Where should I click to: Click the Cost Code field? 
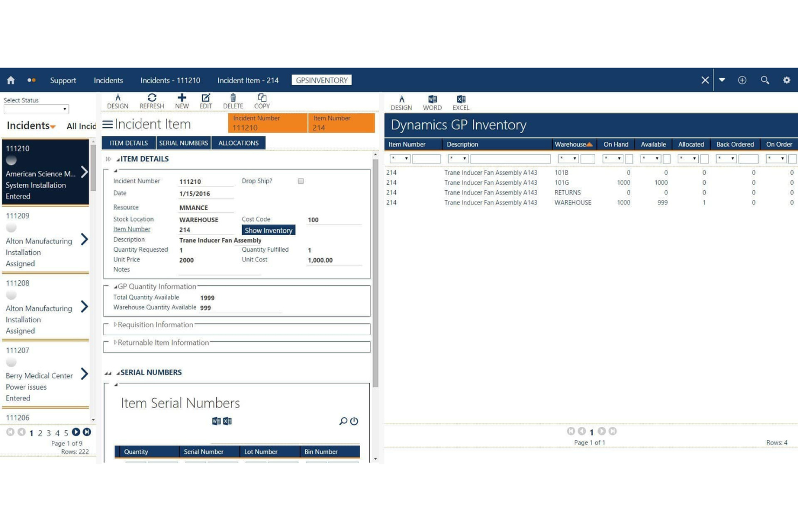334,220
